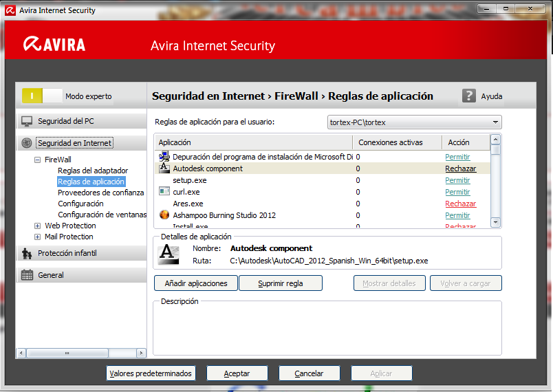The width and height of the screenshot is (553, 392).
Task: Select the Ashampoo Burning Studio 2012 row
Action: [x=323, y=215]
